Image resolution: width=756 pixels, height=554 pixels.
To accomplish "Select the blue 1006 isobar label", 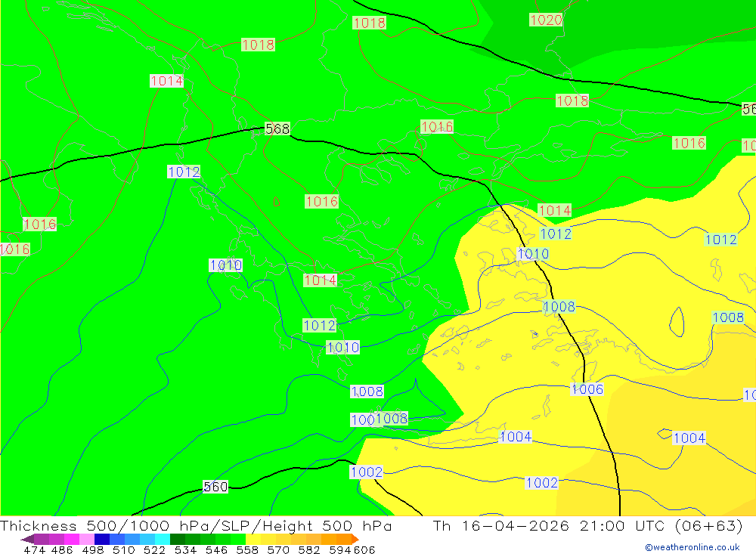I will pyautogui.click(x=587, y=389).
